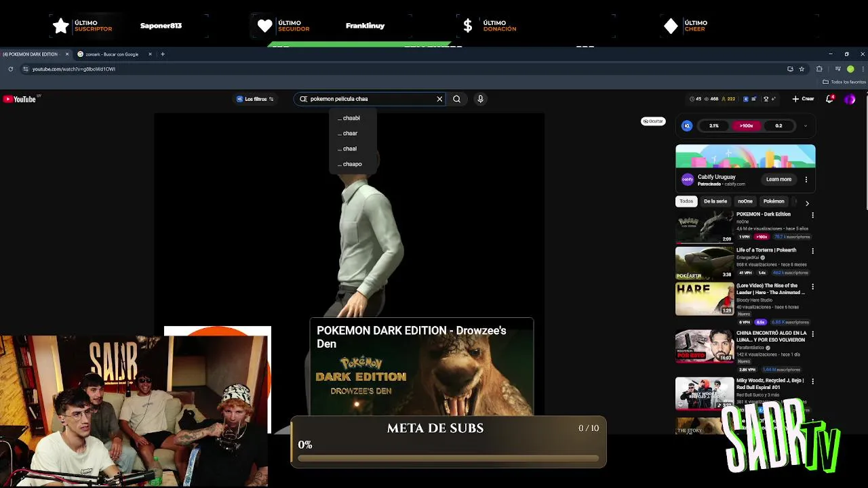868x488 pixels.
Task: Reload the page with the refresh icon
Action: pos(10,69)
